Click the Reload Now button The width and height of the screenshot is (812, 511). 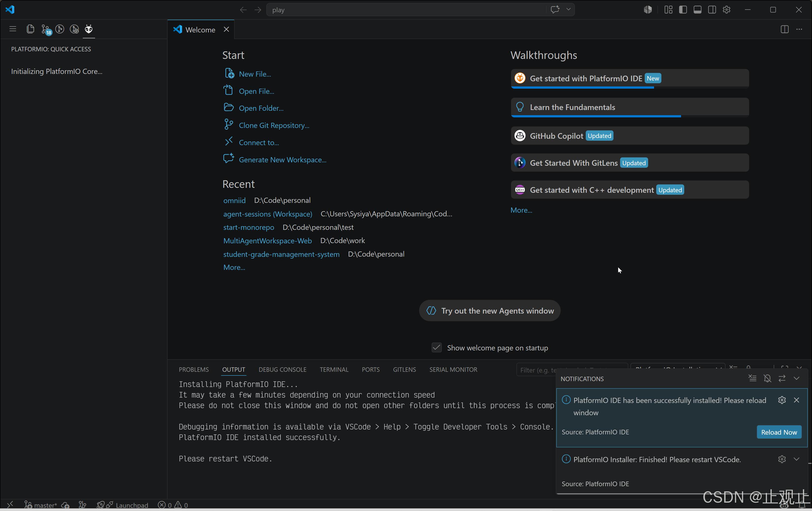tap(779, 432)
